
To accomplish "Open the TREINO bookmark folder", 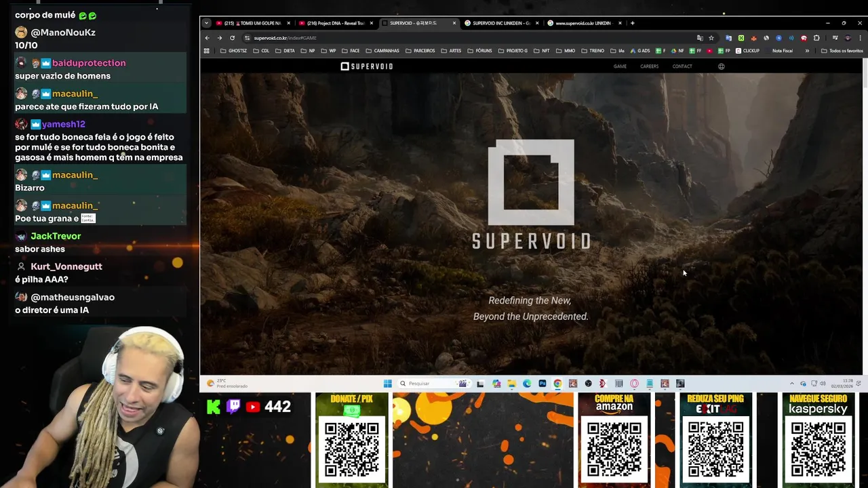I will click(593, 51).
